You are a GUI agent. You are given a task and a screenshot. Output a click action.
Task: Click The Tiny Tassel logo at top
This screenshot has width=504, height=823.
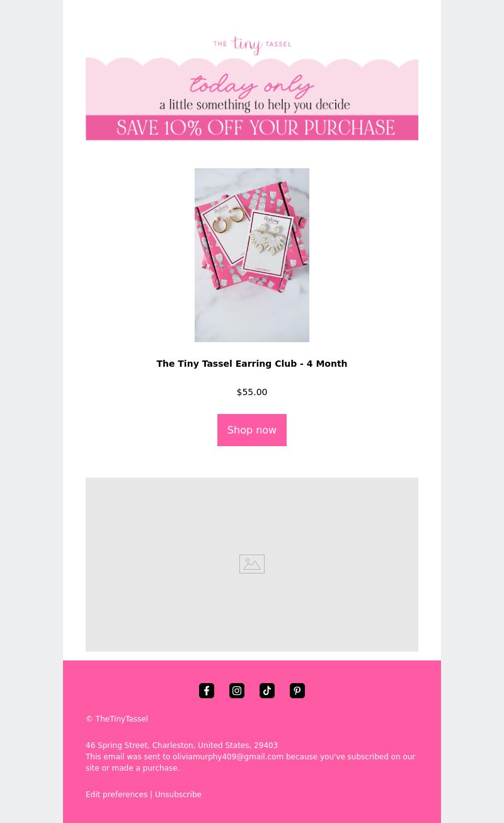click(x=252, y=45)
